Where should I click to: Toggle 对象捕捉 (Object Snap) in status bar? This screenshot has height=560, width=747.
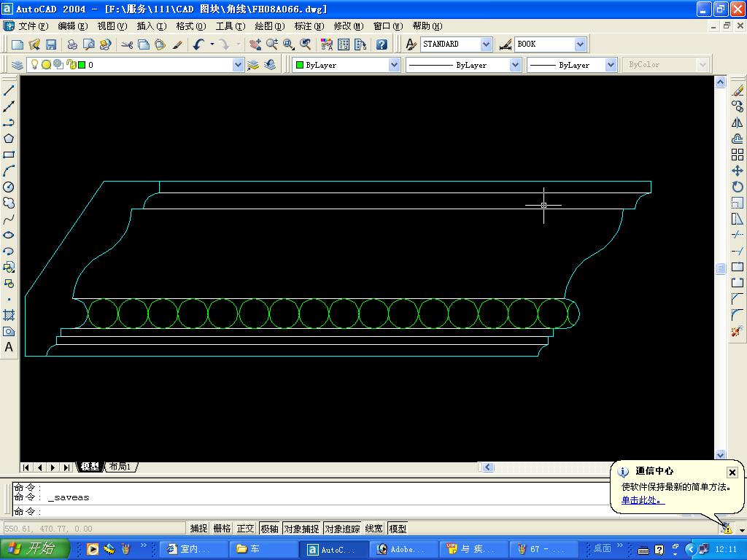[x=301, y=529]
